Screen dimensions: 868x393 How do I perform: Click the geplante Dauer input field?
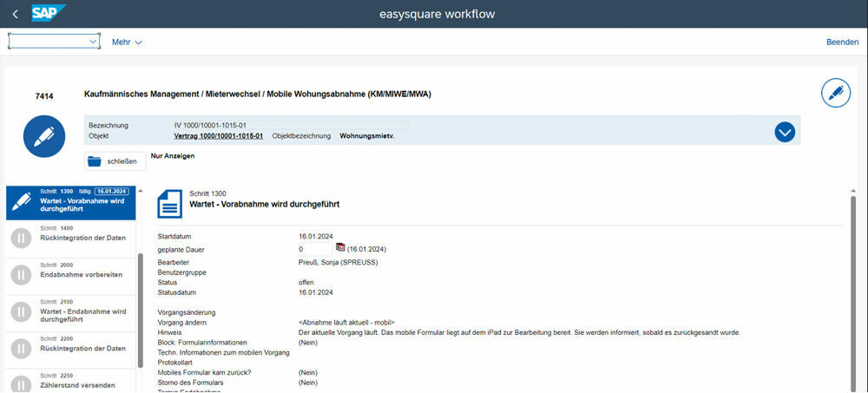click(314, 249)
